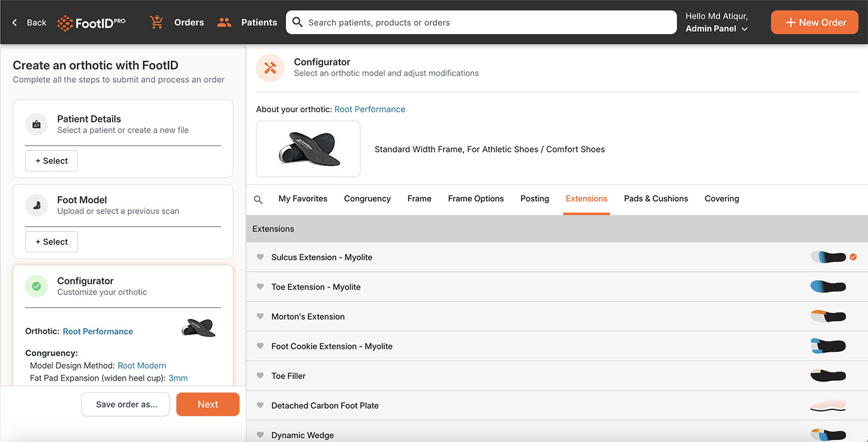Image resolution: width=868 pixels, height=442 pixels.
Task: Click small orthotic thumbnail in sidebar
Action: click(198, 327)
